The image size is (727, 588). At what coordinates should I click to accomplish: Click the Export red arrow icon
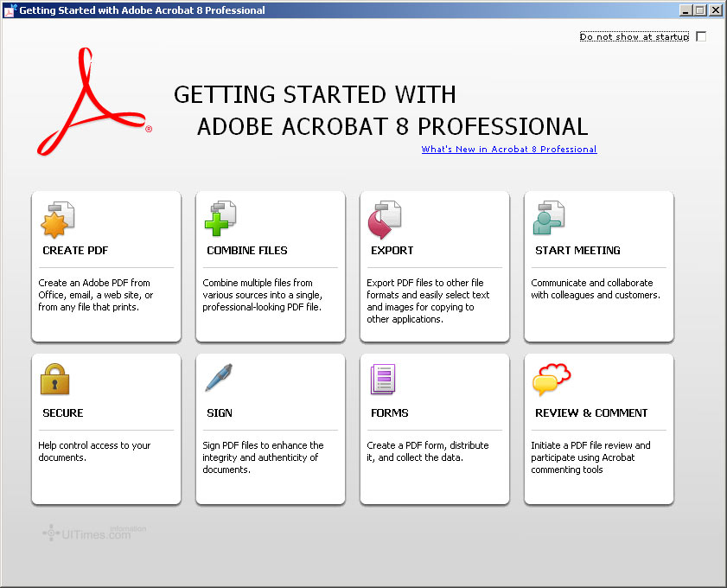pyautogui.click(x=385, y=220)
